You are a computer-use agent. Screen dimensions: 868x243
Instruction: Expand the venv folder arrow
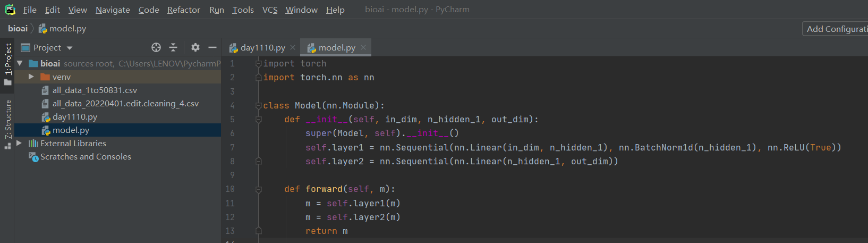[31, 77]
